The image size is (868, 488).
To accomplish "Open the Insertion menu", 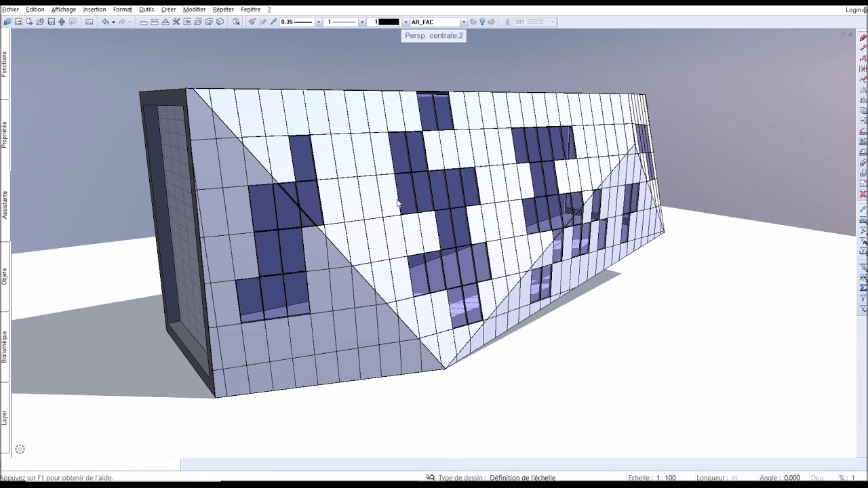I will pos(94,9).
